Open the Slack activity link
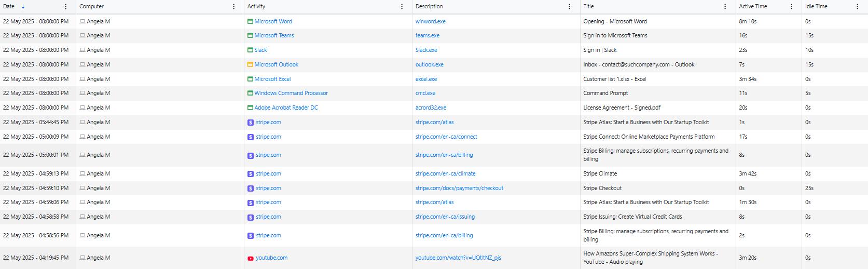This screenshot has width=868, height=269. click(260, 50)
